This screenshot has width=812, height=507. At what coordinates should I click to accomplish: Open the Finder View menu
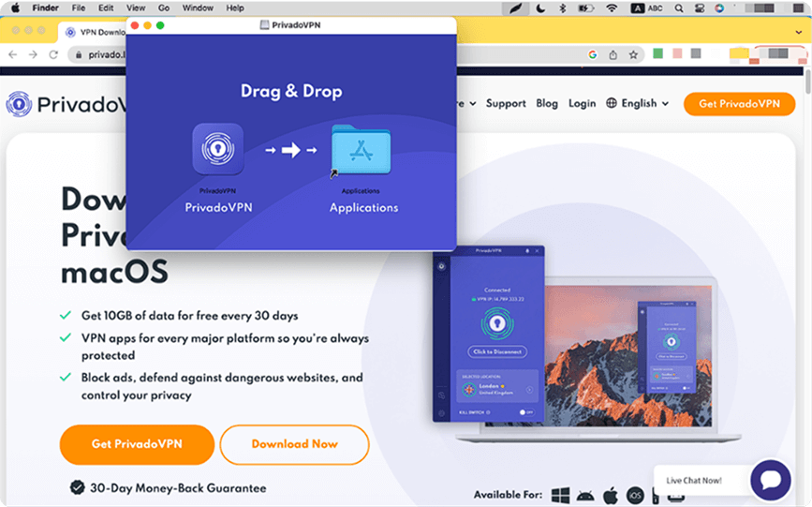click(x=136, y=7)
